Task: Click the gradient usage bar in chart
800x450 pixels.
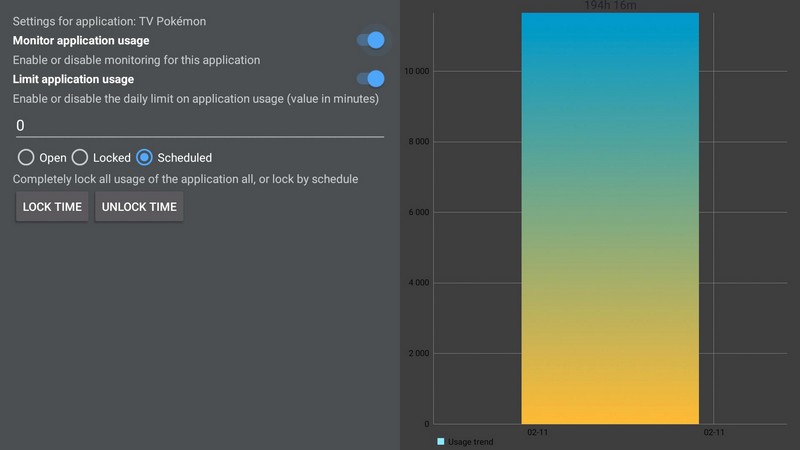Action: click(x=609, y=220)
